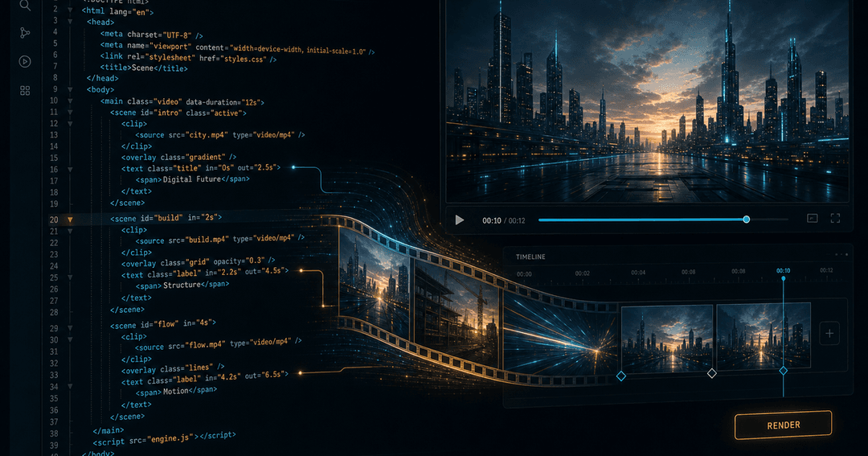Click the main 'data-duration="12s"' line
Image resolution: width=868 pixels, height=456 pixels.
point(182,102)
